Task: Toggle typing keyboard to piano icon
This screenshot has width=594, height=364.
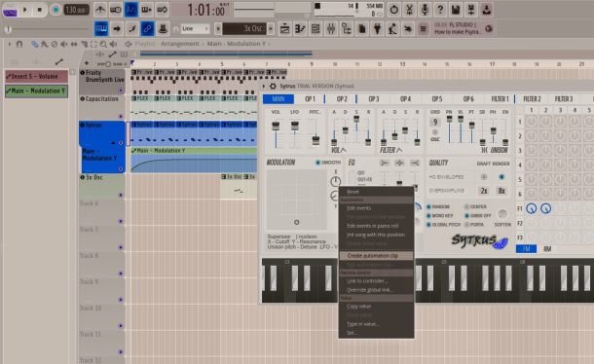Action: 101,28
